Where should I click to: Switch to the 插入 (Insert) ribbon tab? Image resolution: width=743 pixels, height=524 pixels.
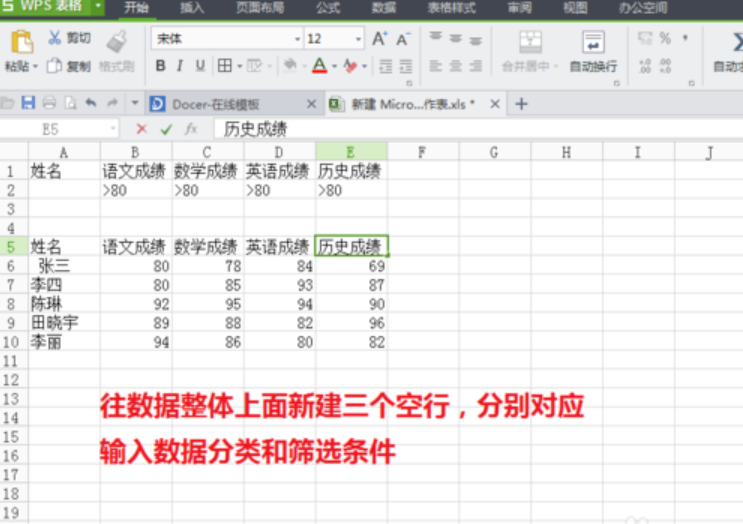pyautogui.click(x=193, y=8)
